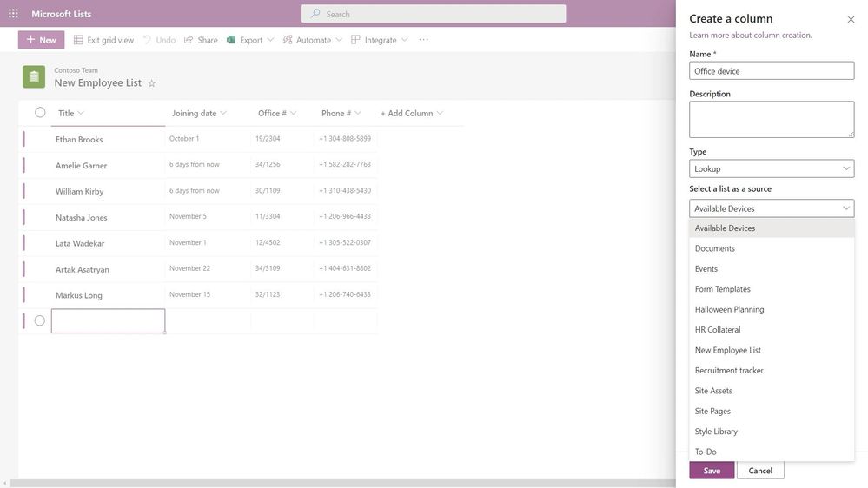
Task: Click the Automate toolbar button
Action: click(308, 40)
